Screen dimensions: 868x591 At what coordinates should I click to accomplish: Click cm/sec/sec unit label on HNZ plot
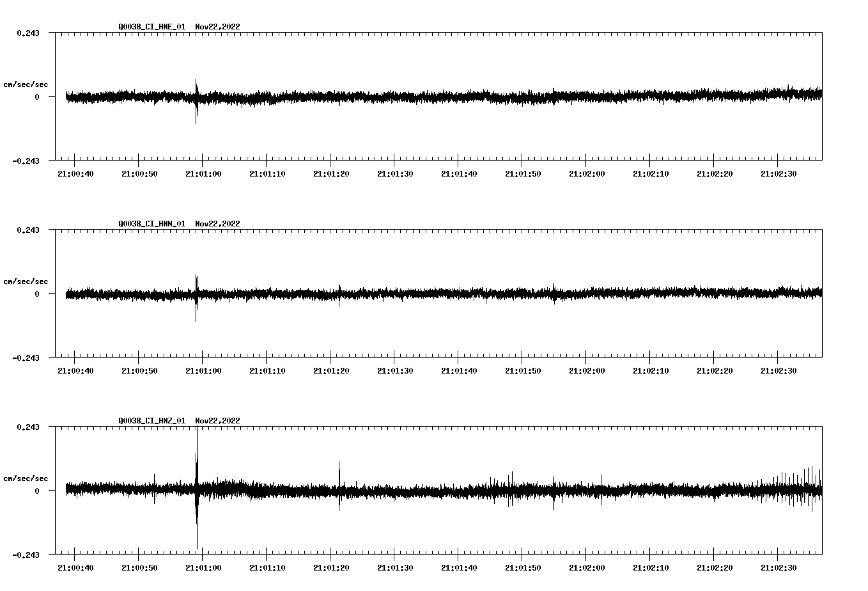[26, 478]
